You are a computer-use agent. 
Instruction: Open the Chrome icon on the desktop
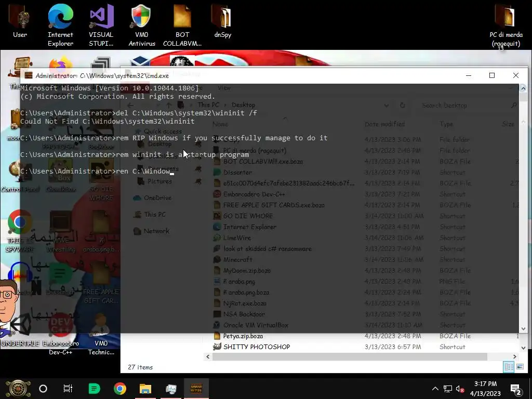pyautogui.click(x=20, y=231)
